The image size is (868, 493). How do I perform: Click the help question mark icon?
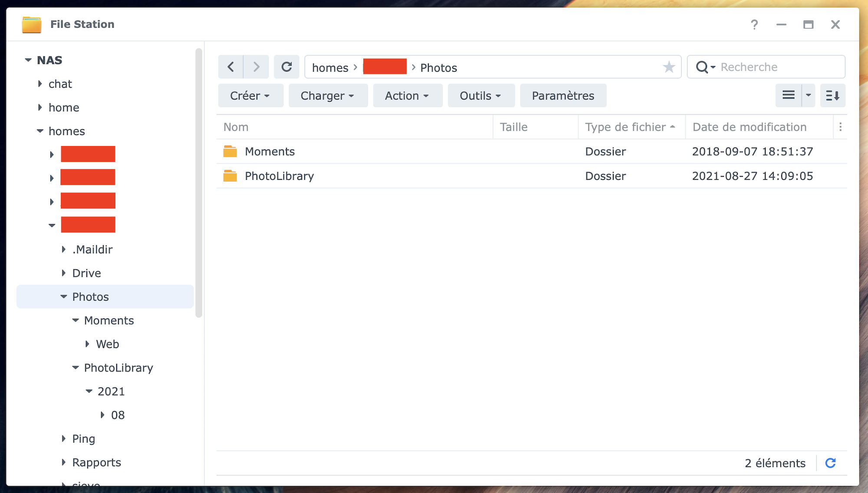click(x=754, y=24)
